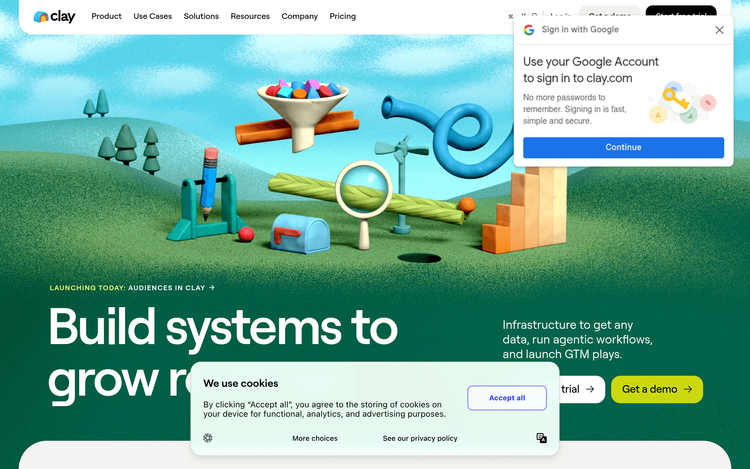The width and height of the screenshot is (750, 469).
Task: Click 'Use your Google Account' heading text
Action: tap(591, 70)
